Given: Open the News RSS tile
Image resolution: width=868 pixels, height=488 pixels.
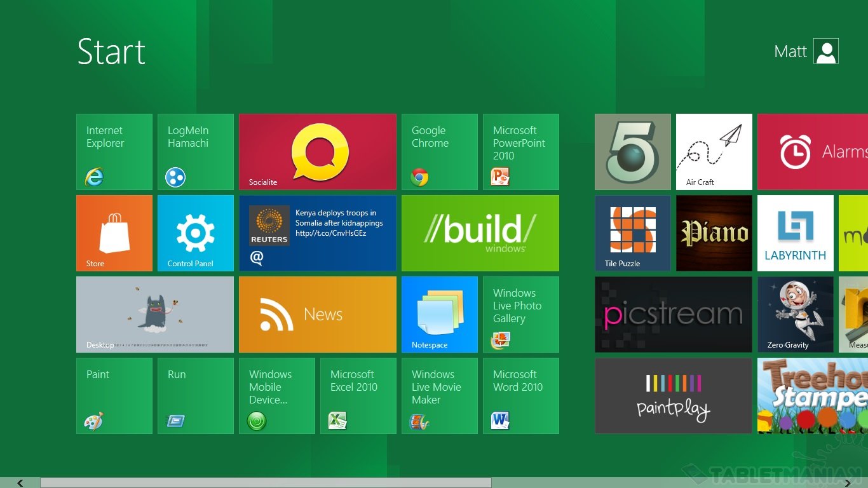Looking at the screenshot, I should click(318, 315).
